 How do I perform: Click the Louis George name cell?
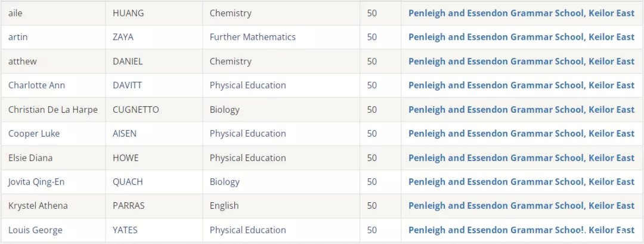[x=53, y=230]
